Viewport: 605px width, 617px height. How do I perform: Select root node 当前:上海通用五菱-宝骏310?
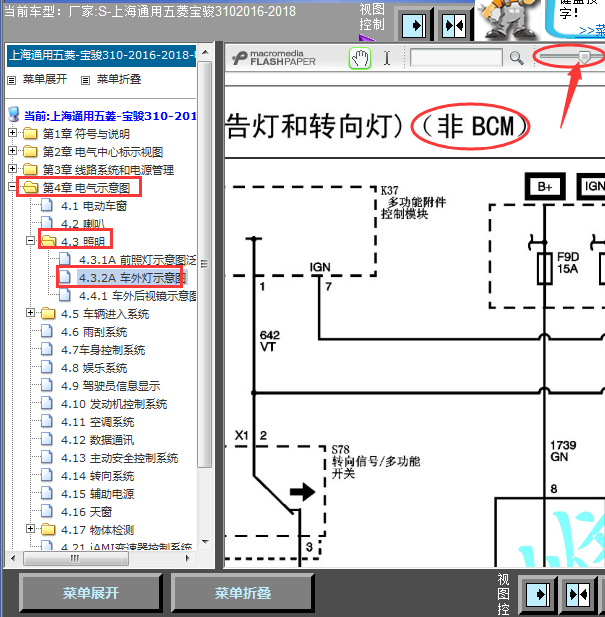click(x=110, y=116)
